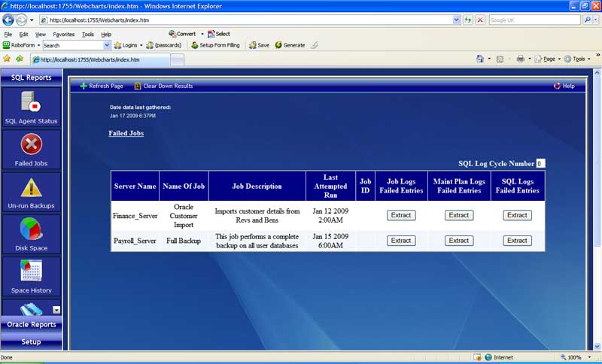This screenshot has height=364, width=602.
Task: Click the RoboForm Logins icon
Action: [x=118, y=45]
